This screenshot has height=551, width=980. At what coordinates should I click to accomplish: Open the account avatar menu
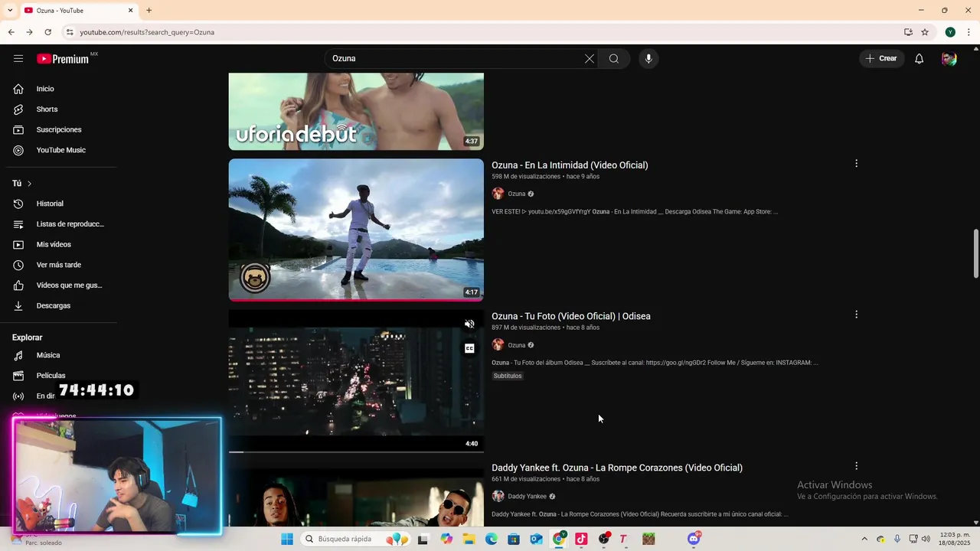(x=949, y=59)
